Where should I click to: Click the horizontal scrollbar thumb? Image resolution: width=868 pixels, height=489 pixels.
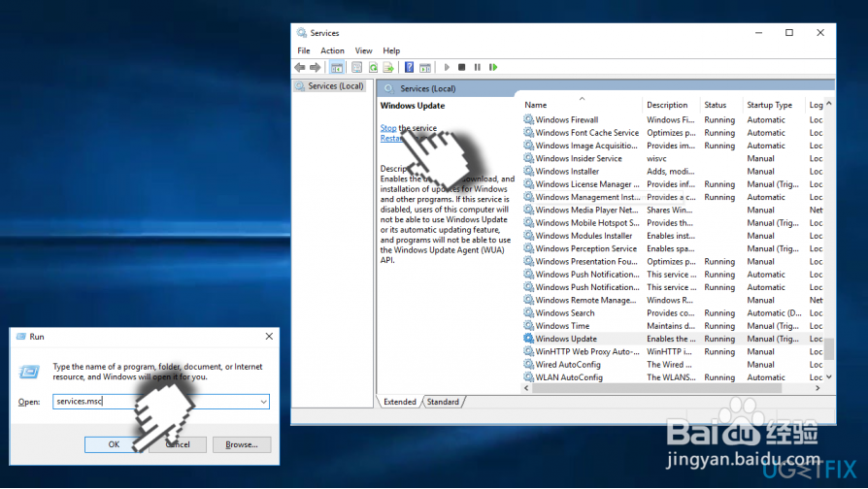(x=656, y=388)
